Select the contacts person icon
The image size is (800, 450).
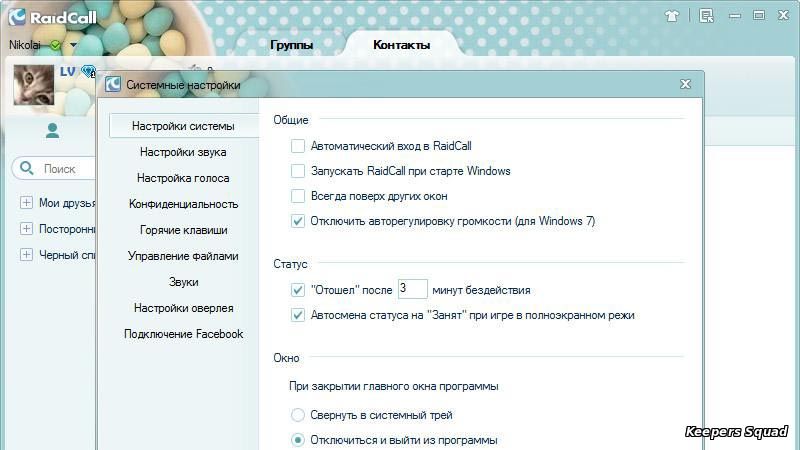pyautogui.click(x=52, y=130)
